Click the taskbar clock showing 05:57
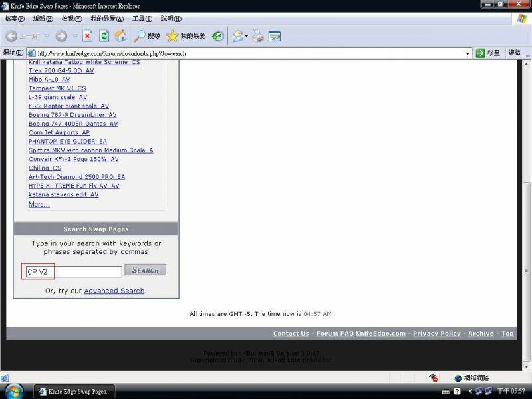Image resolution: width=532 pixels, height=399 pixels. coord(511,391)
